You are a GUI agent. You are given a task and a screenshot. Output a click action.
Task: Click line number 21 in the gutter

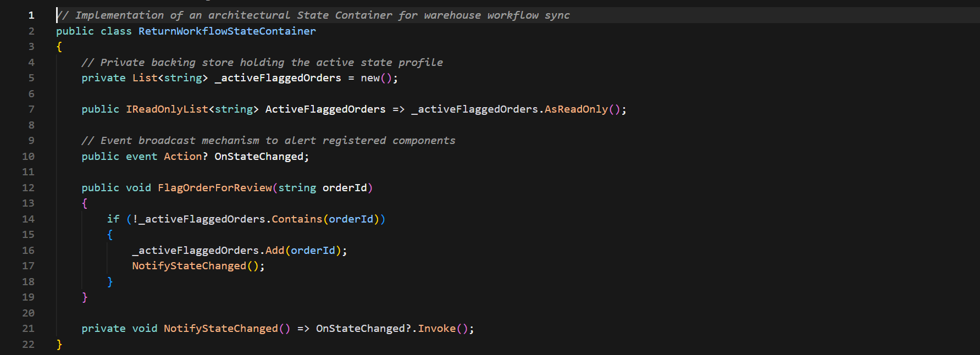tap(28, 329)
